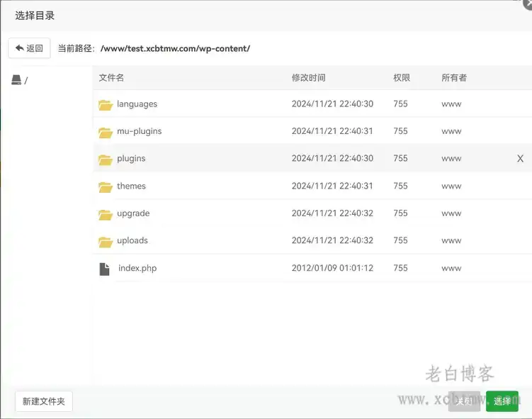Click the green 选择 button

pos(502,401)
